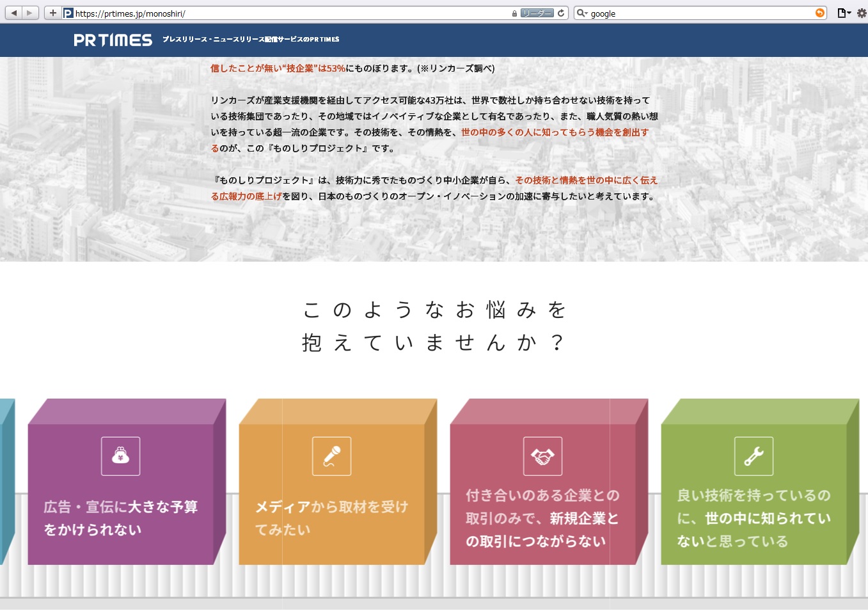This screenshot has width=868, height=611.
Task: Click the lock icon in address bar
Action: click(x=514, y=13)
